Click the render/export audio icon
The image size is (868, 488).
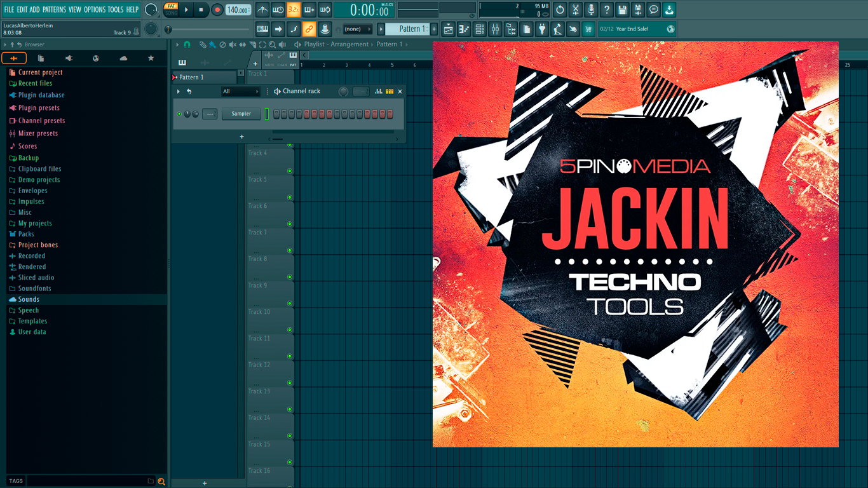point(638,10)
